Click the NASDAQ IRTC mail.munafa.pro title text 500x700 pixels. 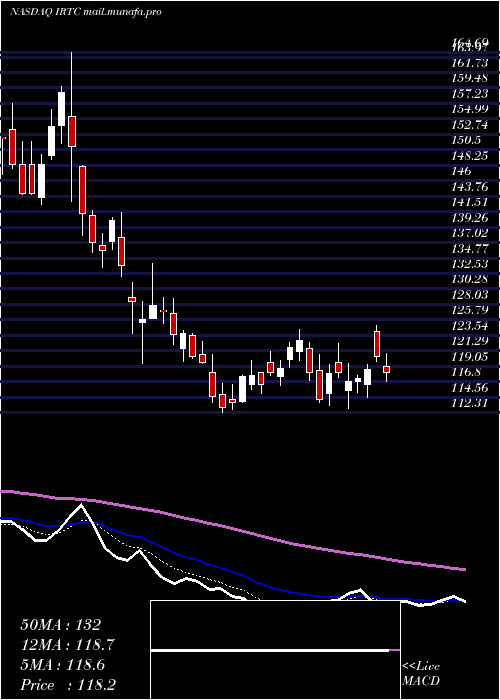(85, 12)
